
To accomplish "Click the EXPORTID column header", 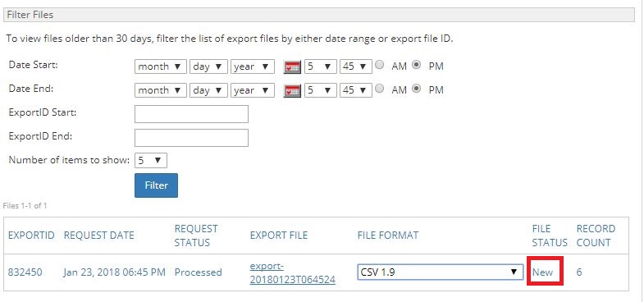I will [x=31, y=236].
